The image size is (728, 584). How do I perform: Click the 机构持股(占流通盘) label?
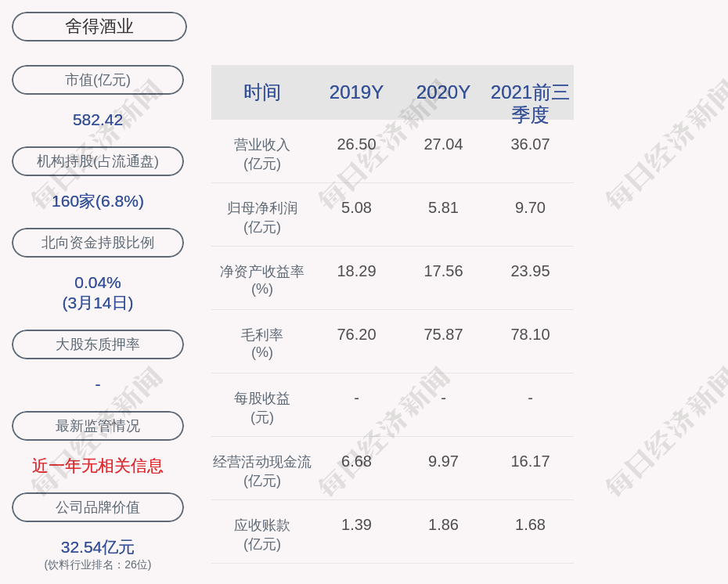tap(98, 161)
